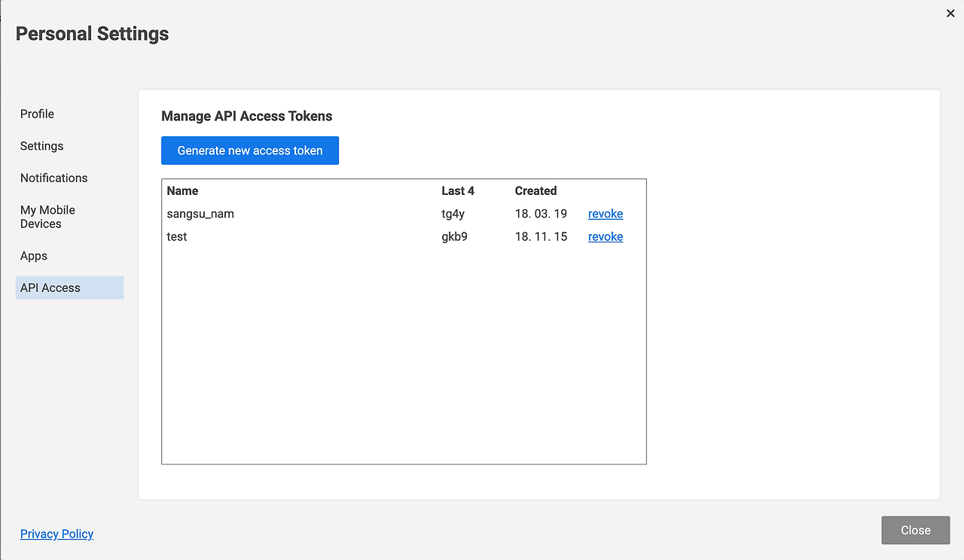Select the API Access sidebar item

50,288
